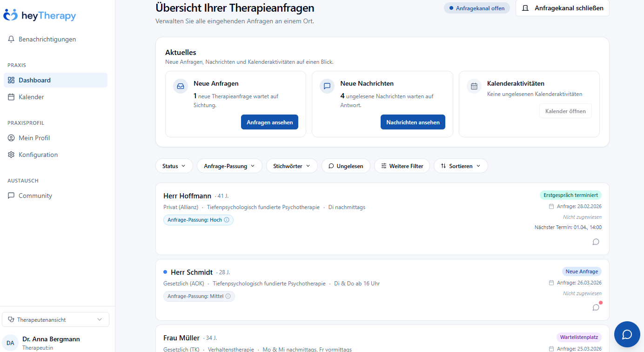Toggle the Ungelesen filter
Viewport: 644px width, 352px height.
click(x=346, y=166)
